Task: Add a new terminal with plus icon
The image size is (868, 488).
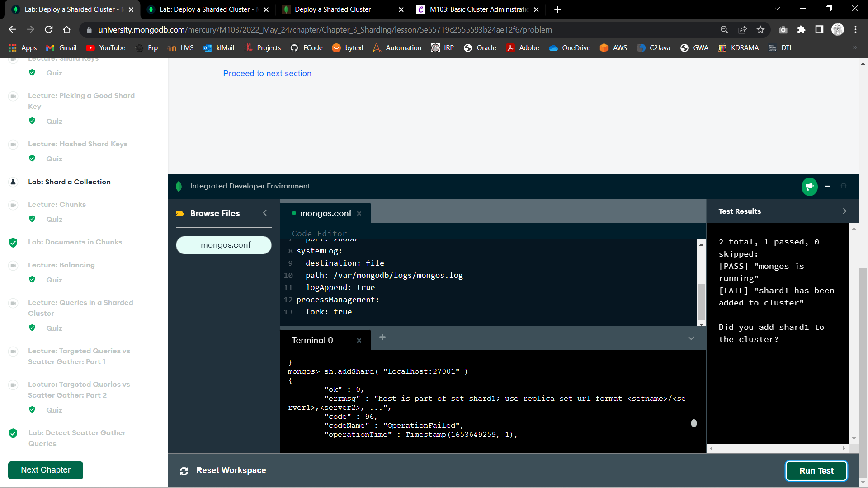Action: 382,338
